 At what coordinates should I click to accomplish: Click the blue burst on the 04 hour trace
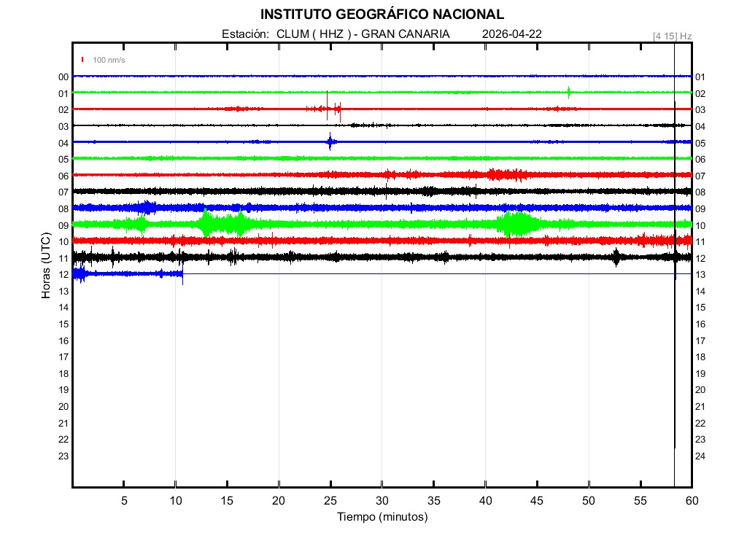click(x=330, y=141)
